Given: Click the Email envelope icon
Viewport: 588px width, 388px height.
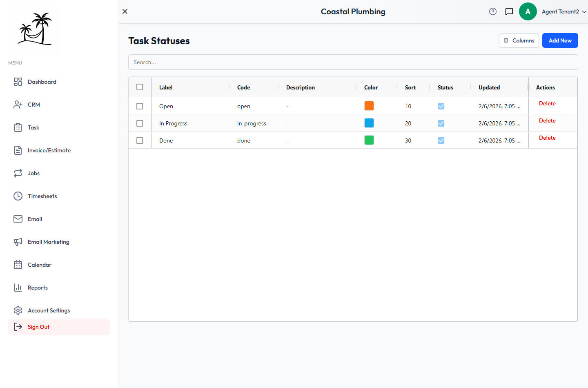Looking at the screenshot, I should point(18,219).
